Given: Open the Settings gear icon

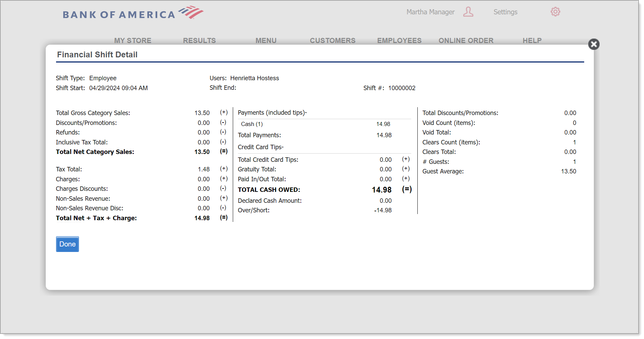Looking at the screenshot, I should tap(555, 12).
